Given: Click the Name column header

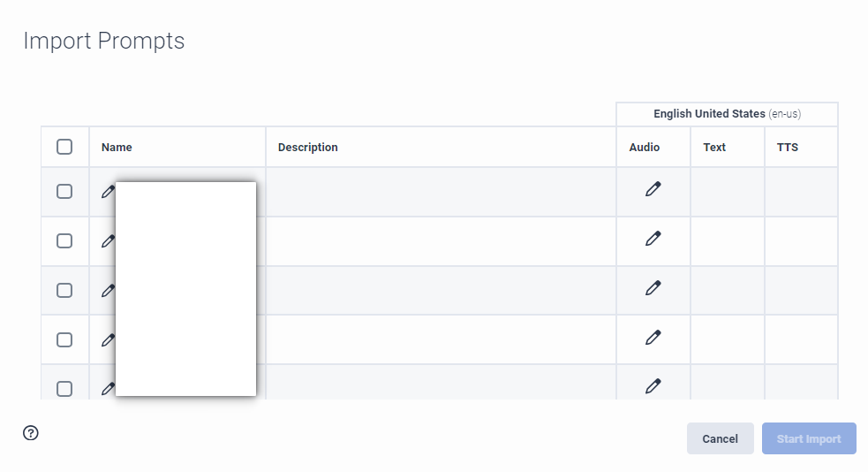Looking at the screenshot, I should click(117, 148).
